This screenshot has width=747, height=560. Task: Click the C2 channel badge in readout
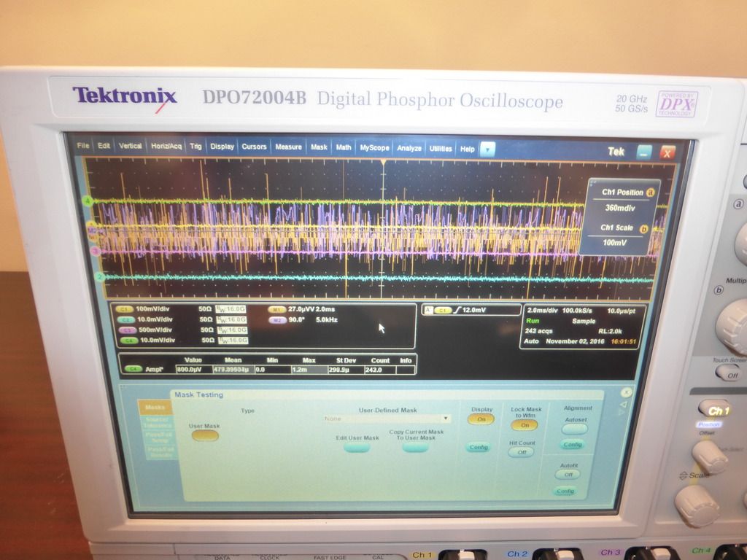click(125, 319)
